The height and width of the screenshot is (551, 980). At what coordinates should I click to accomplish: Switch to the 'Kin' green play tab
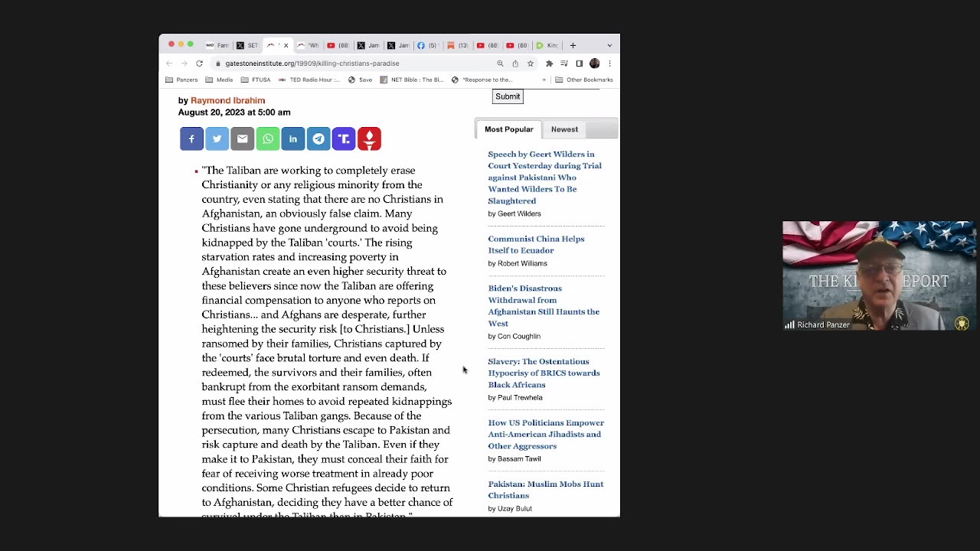547,45
